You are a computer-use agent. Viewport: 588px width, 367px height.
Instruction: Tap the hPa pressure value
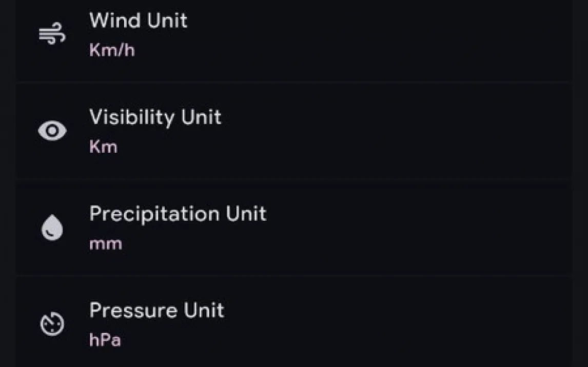(105, 340)
